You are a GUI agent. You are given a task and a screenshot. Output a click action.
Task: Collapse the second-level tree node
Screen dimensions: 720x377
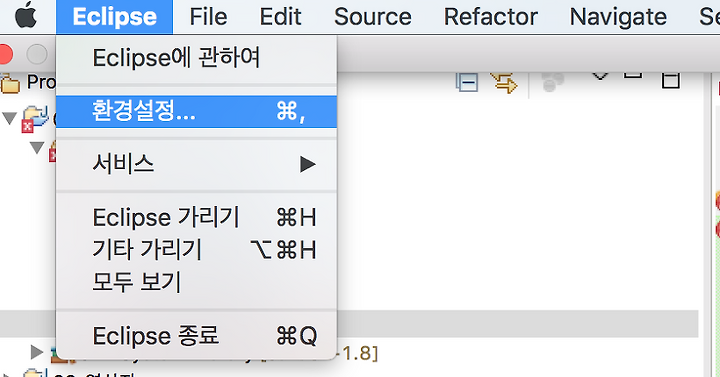pos(37,147)
